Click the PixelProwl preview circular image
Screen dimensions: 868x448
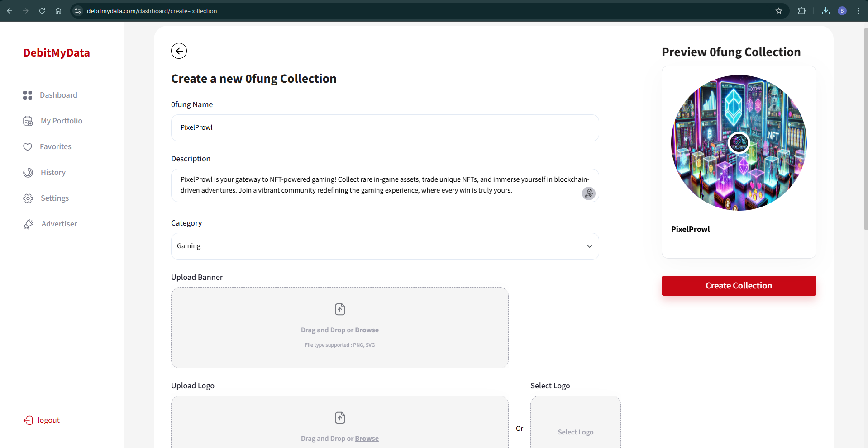(739, 143)
